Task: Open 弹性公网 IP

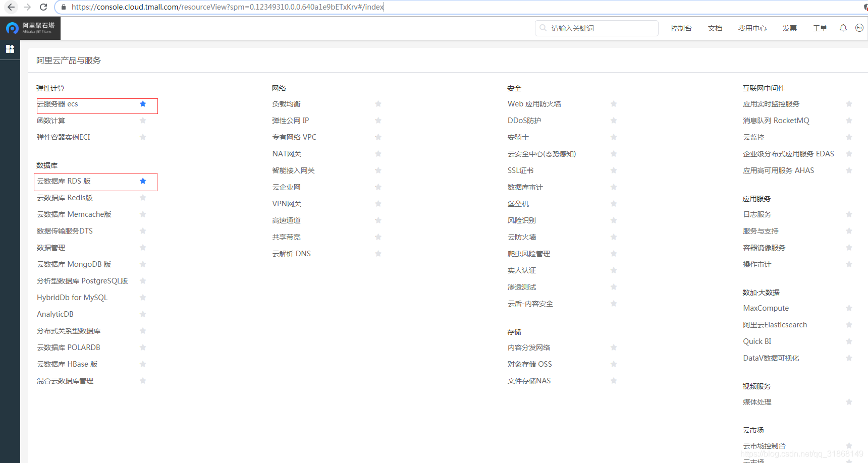Action: coord(291,121)
